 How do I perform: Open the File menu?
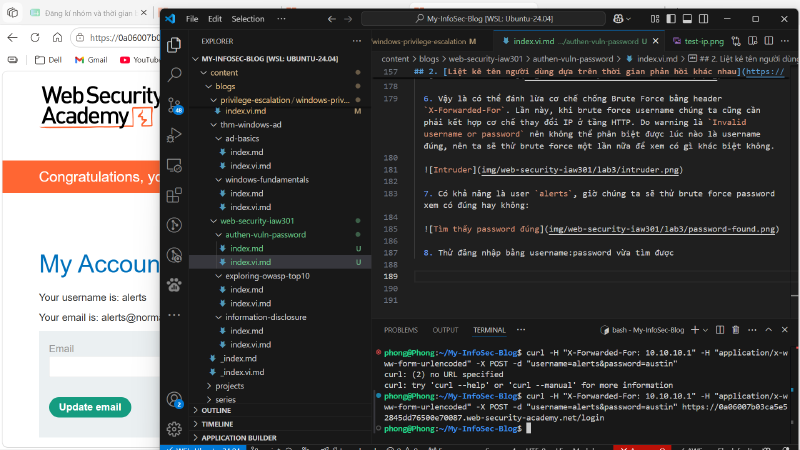click(x=192, y=19)
